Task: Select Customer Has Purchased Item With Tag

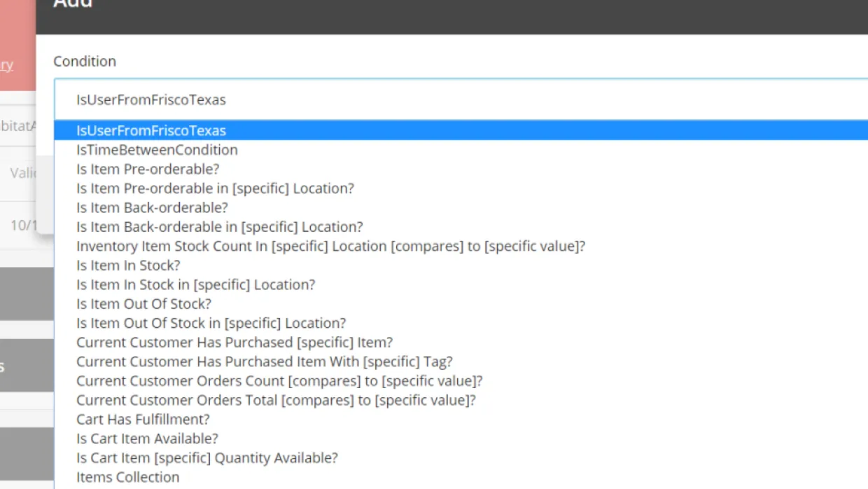Action: pyautogui.click(x=264, y=361)
